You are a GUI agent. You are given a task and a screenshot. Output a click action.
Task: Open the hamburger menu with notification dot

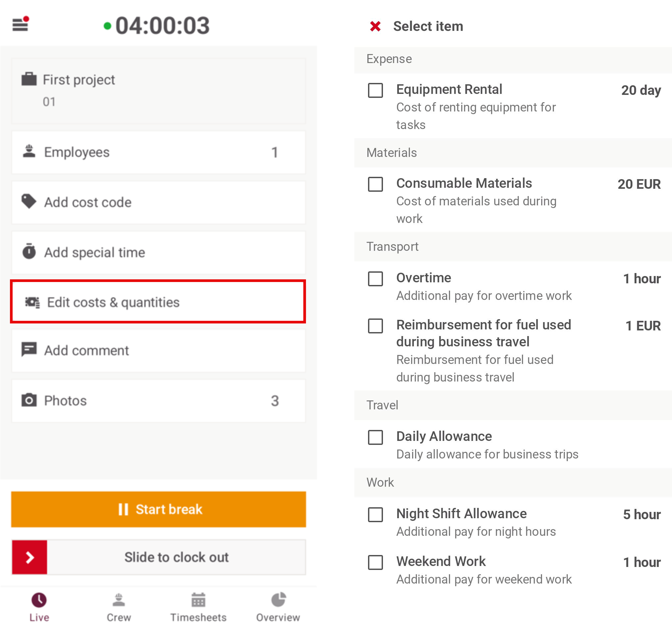click(20, 24)
